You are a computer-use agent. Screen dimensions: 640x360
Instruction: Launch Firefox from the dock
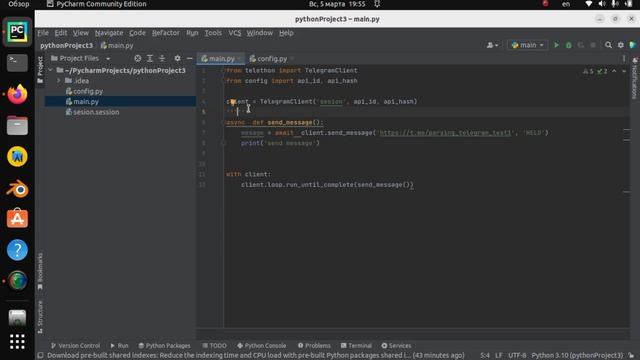click(x=17, y=94)
